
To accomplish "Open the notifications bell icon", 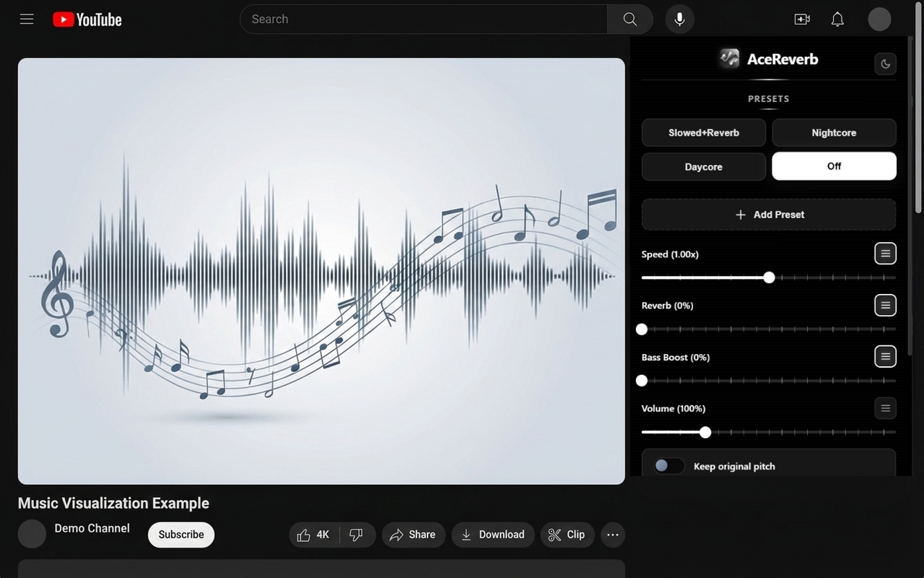I will [x=837, y=19].
